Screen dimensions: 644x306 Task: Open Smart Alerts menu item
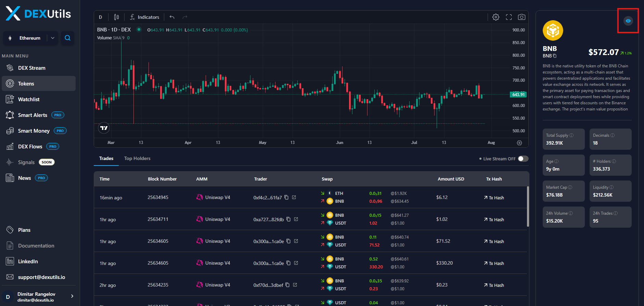tap(39, 115)
